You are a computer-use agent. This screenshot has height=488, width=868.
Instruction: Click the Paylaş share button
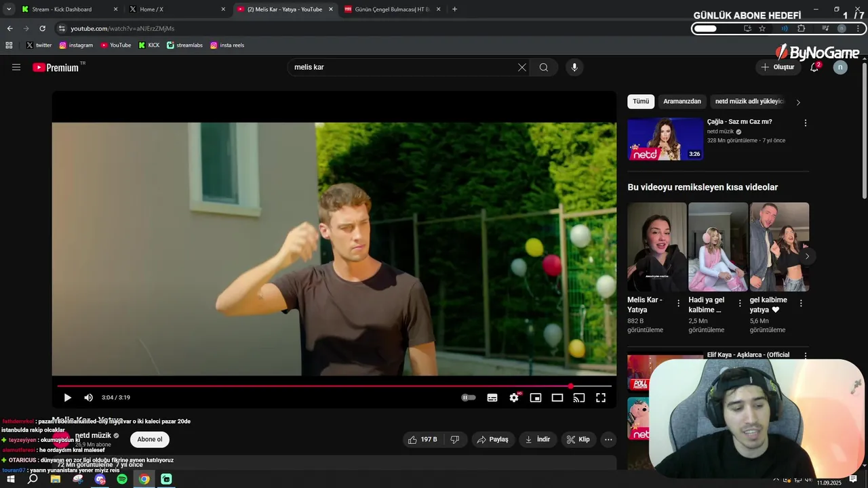pyautogui.click(x=493, y=439)
